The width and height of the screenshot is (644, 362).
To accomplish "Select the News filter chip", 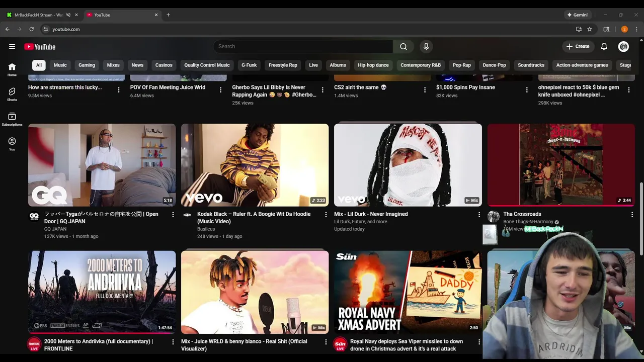I will [x=137, y=65].
